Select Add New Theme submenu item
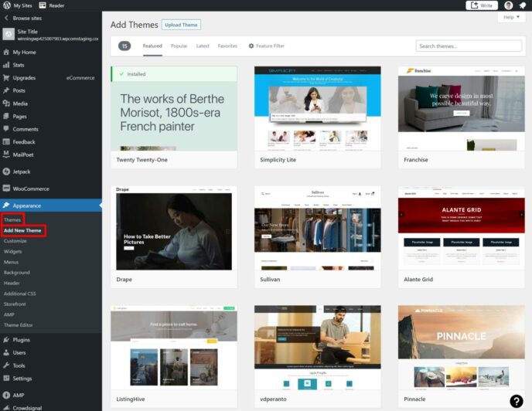This screenshot has height=411, width=532. coord(22,230)
